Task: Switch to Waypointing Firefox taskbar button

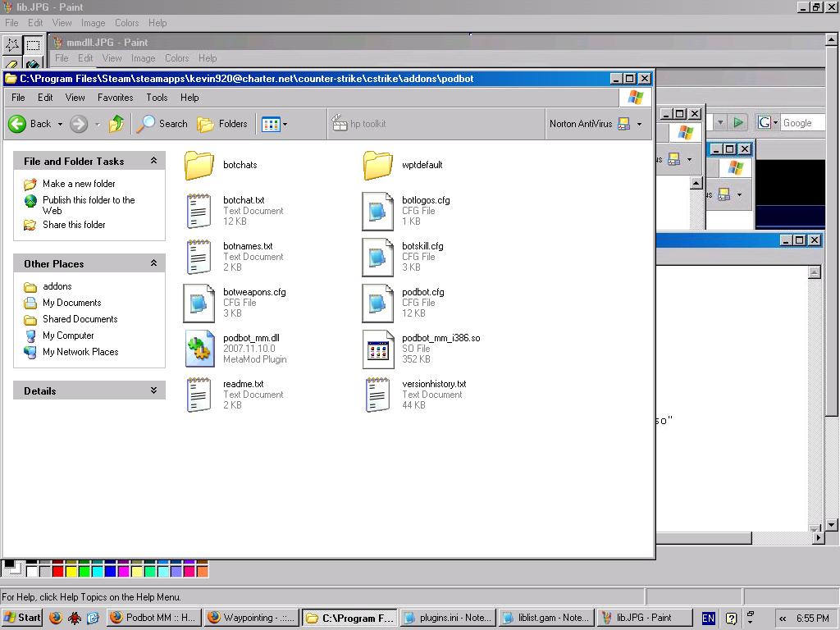Action: coord(251,618)
